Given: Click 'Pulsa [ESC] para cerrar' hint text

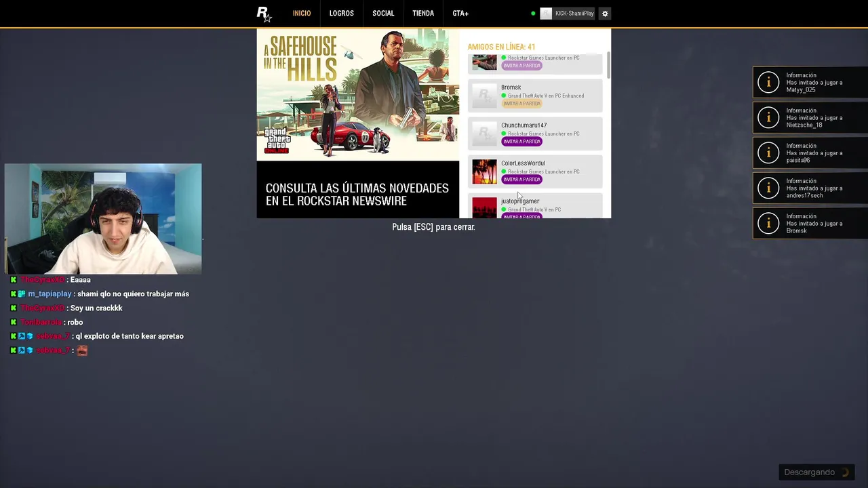Looking at the screenshot, I should coord(433,227).
